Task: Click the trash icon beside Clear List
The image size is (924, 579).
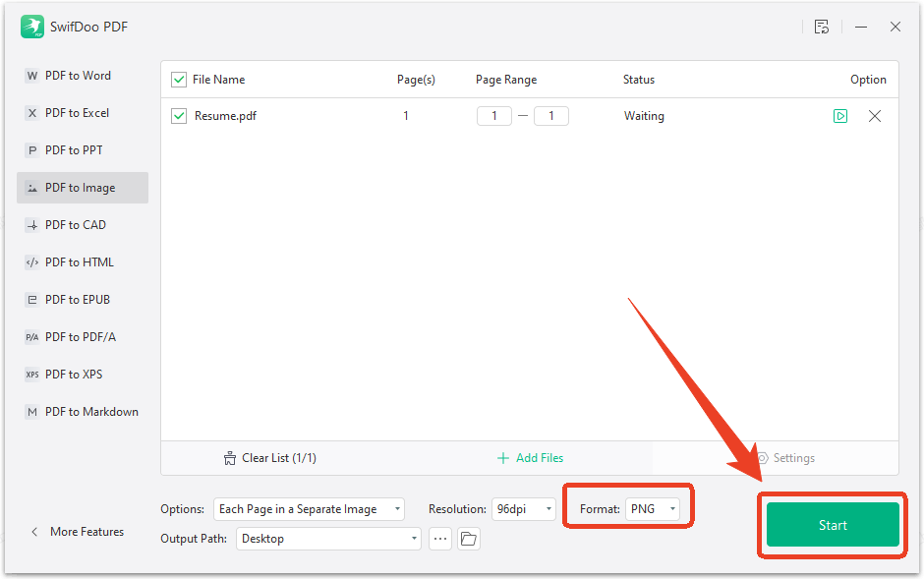Action: point(230,458)
